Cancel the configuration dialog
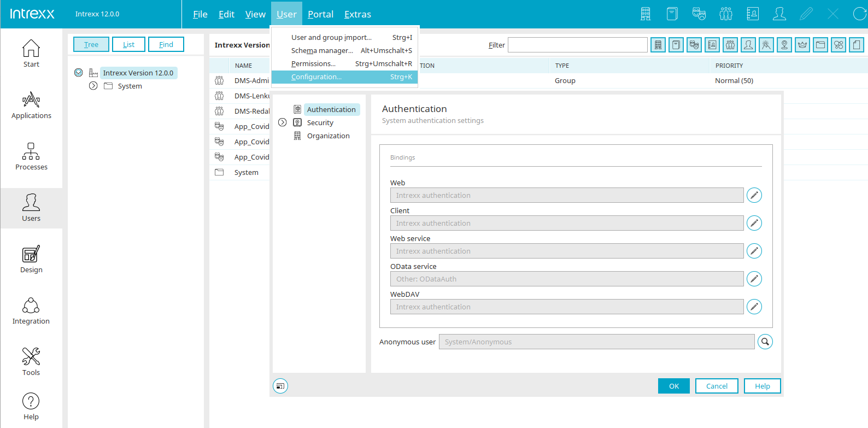The width and height of the screenshot is (868, 428). [x=717, y=386]
